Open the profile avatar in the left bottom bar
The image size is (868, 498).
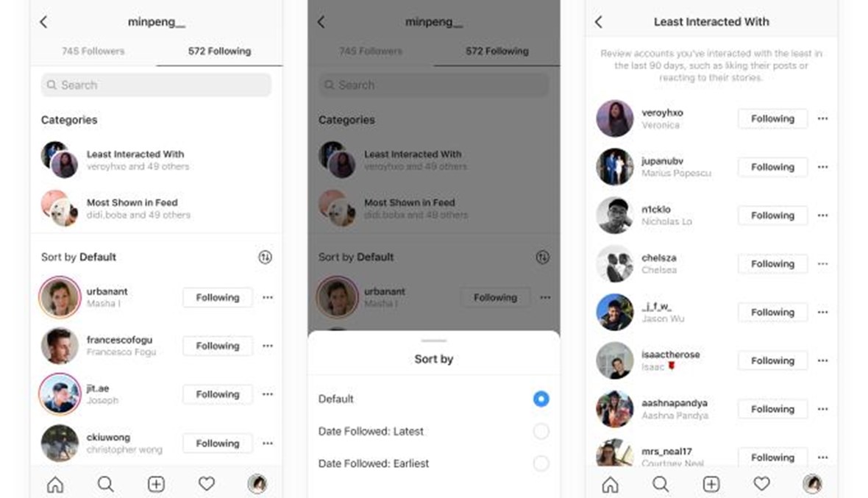pos(257,484)
